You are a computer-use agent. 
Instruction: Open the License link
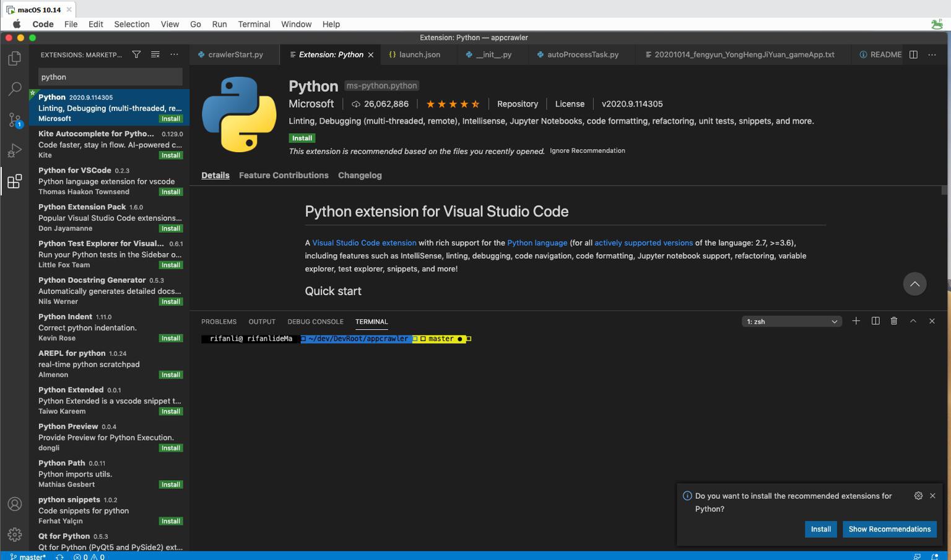point(570,104)
